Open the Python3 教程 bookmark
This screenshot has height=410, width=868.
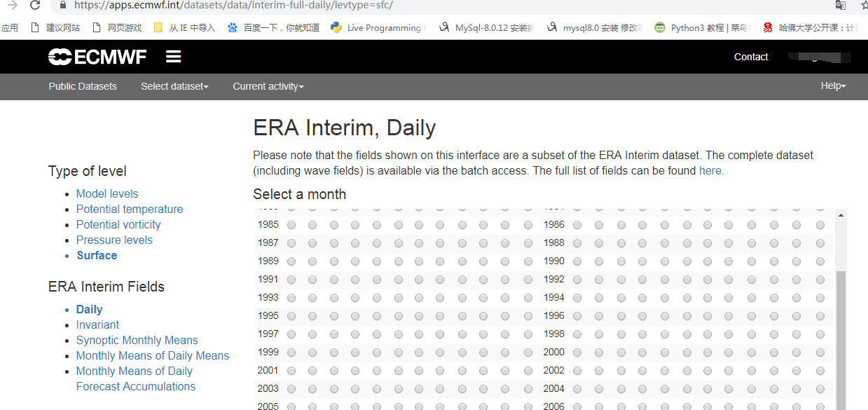(x=708, y=27)
